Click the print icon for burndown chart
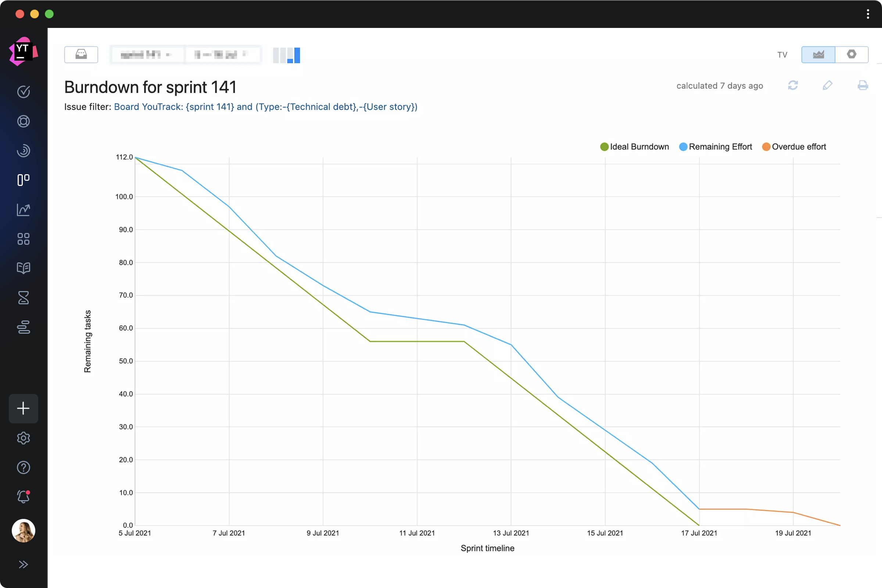Image resolution: width=882 pixels, height=588 pixels. point(862,85)
